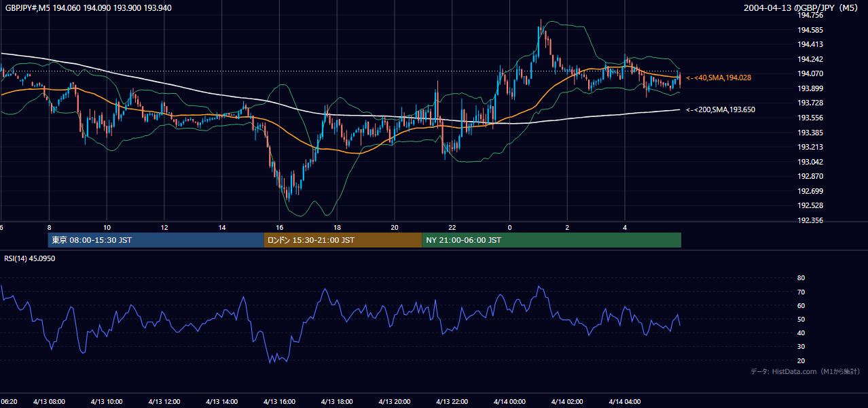This screenshot has width=868, height=408.
Task: Click the RSI(14) 45.0950 indicator label
Action: 29,258
